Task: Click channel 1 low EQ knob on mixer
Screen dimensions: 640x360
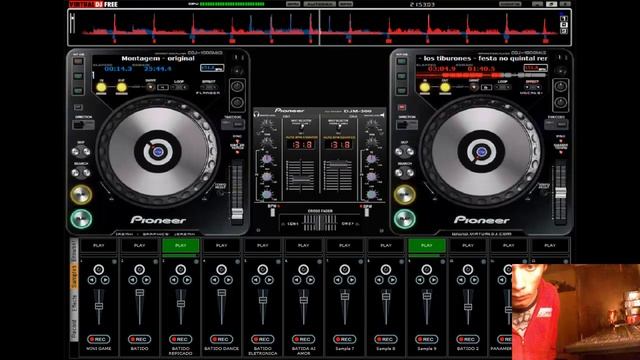Action: [x=267, y=194]
